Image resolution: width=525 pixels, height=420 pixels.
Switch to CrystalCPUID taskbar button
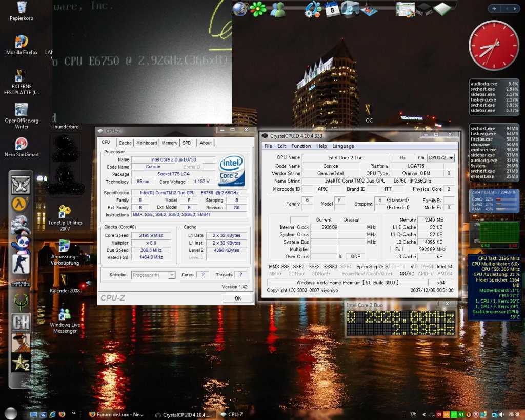(x=183, y=415)
